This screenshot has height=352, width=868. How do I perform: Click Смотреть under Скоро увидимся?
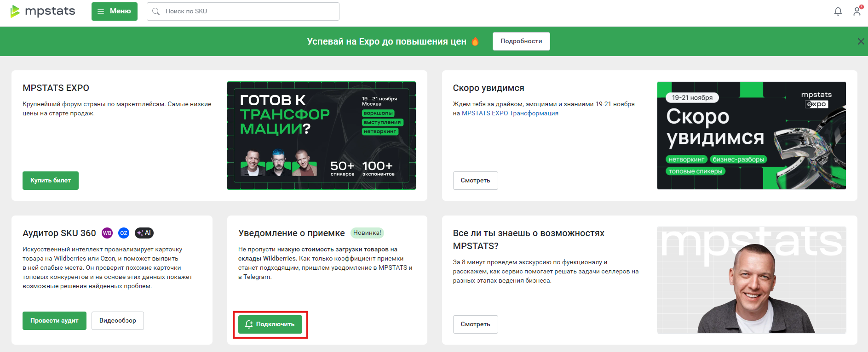coord(476,181)
